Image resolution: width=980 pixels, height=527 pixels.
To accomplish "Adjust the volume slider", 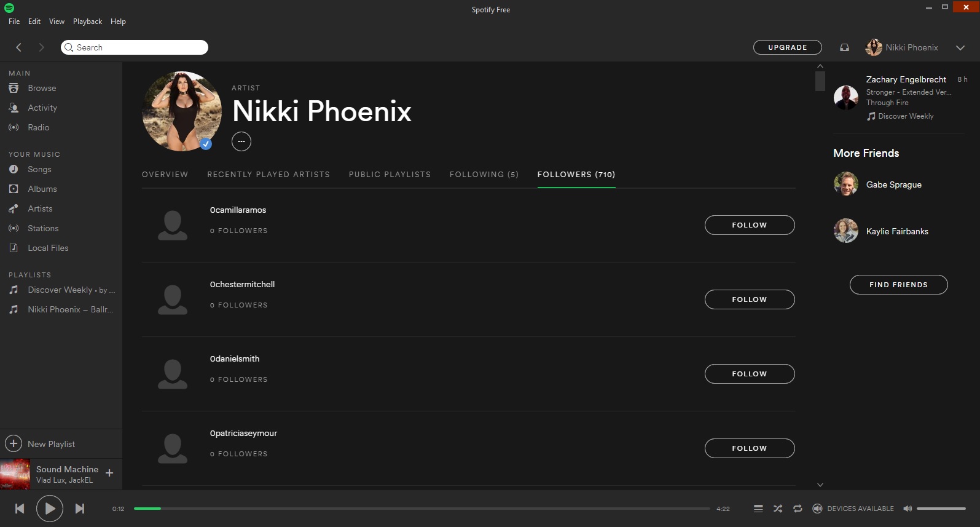I will tap(941, 509).
